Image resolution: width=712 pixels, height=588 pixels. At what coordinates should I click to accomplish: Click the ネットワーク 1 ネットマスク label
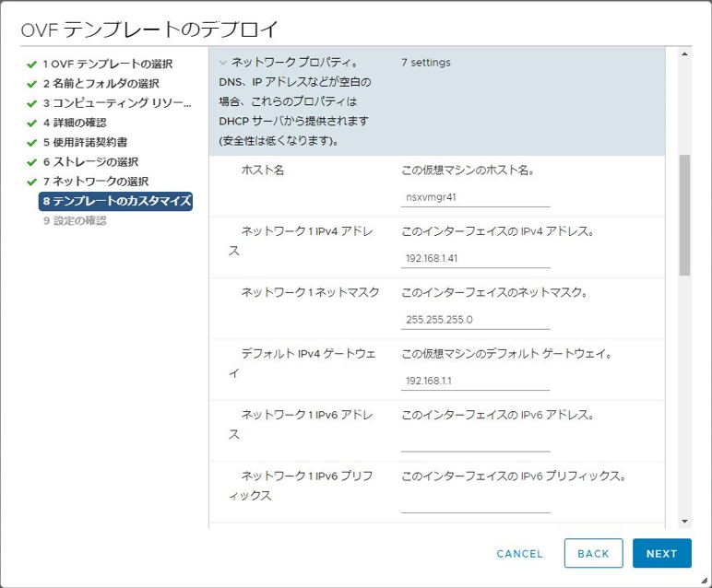tap(310, 292)
